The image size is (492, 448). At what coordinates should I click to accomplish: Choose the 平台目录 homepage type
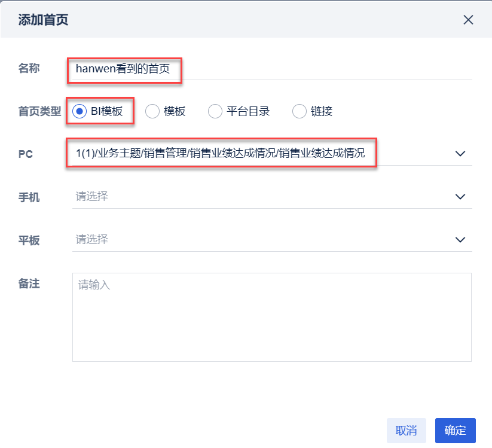click(214, 111)
